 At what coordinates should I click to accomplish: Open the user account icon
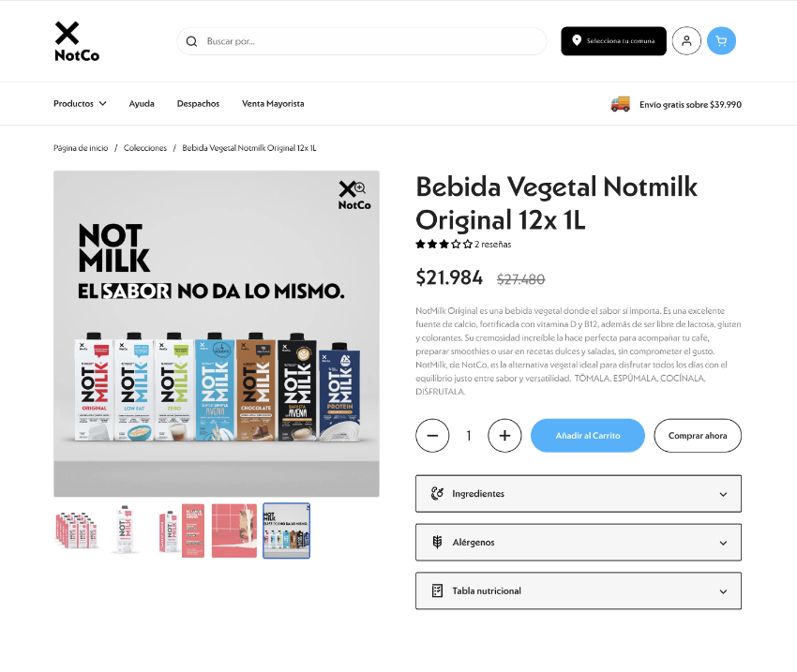686,41
